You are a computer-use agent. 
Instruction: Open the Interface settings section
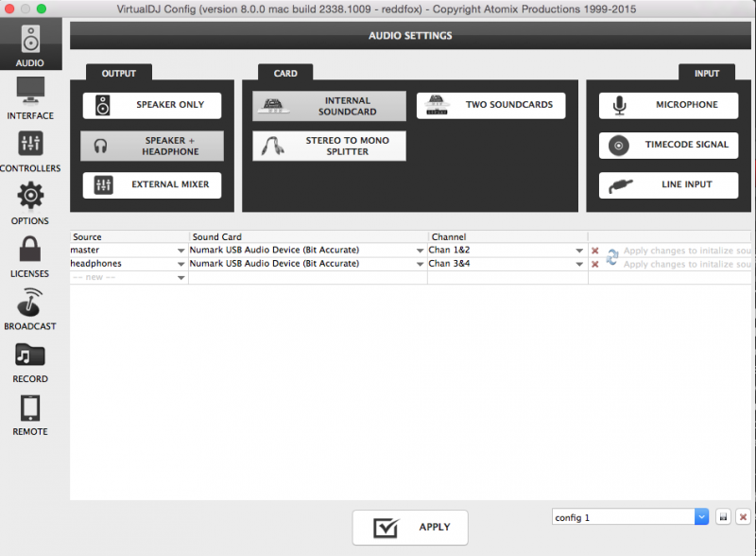tap(30, 98)
